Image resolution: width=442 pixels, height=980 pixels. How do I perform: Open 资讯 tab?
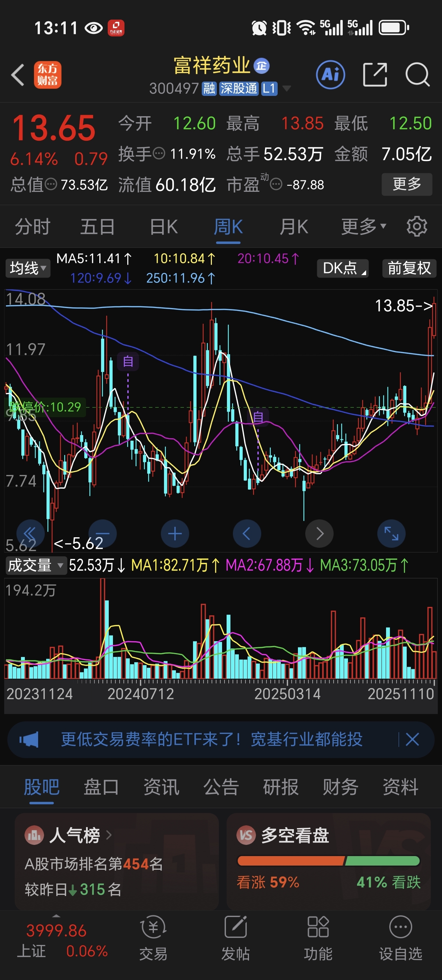pyautogui.click(x=161, y=787)
